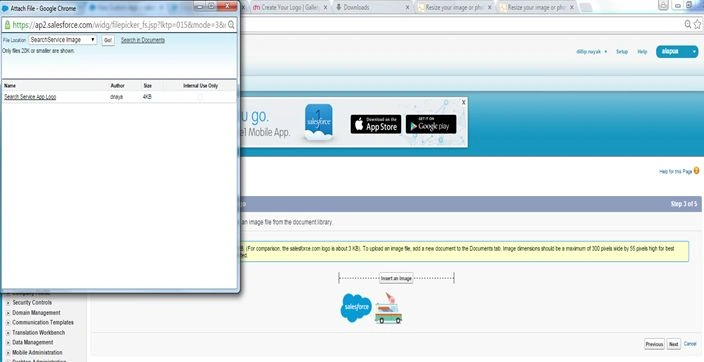Click the Step 3 of 5 indicator text

click(x=684, y=204)
